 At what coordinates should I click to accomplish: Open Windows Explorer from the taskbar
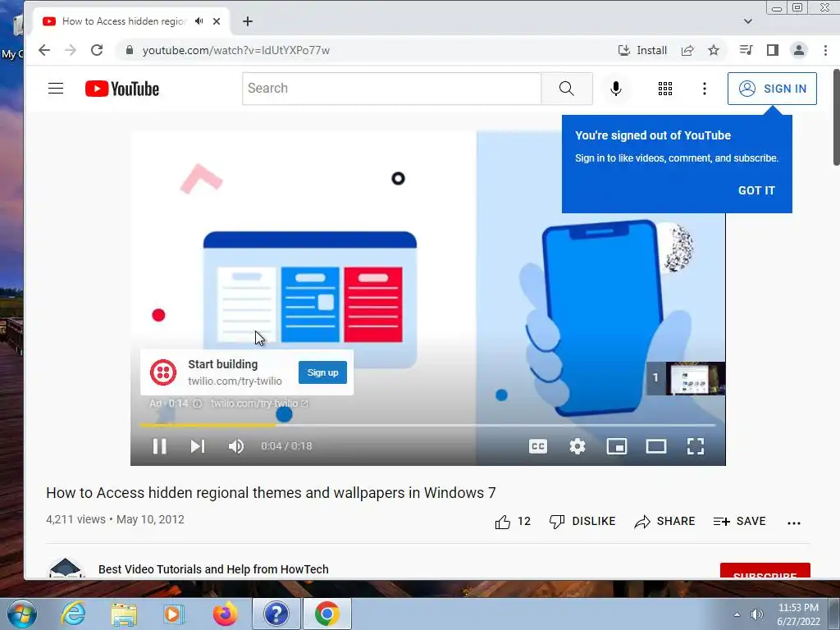pos(124,614)
